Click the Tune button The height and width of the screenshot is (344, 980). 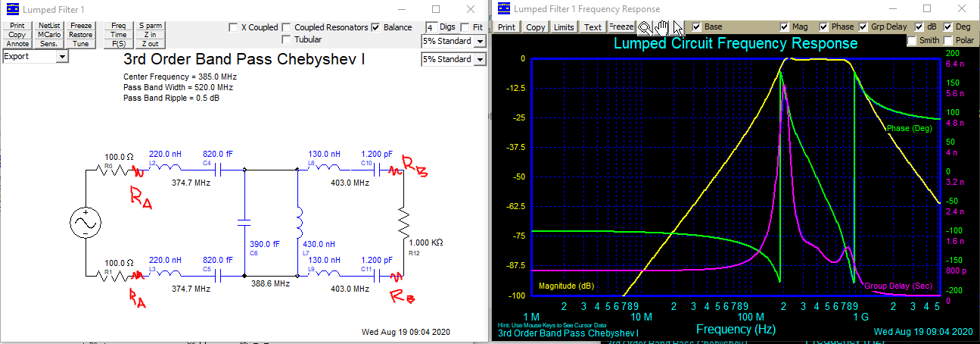[x=81, y=44]
